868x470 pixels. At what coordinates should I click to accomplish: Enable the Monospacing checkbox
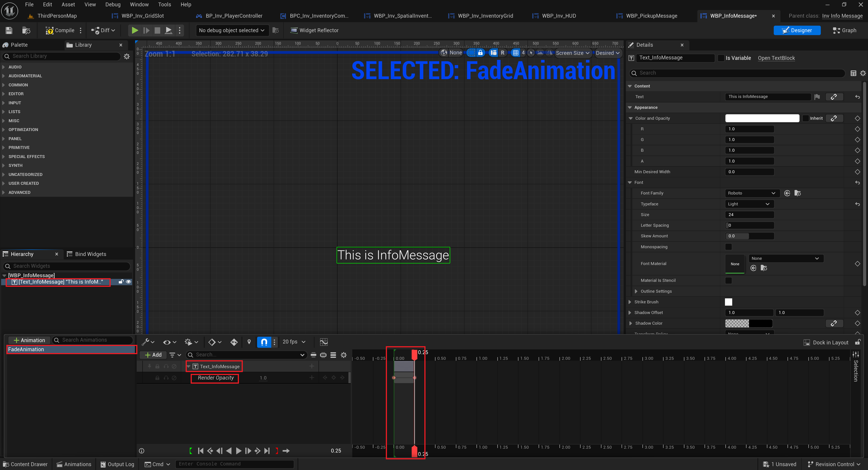click(x=728, y=247)
